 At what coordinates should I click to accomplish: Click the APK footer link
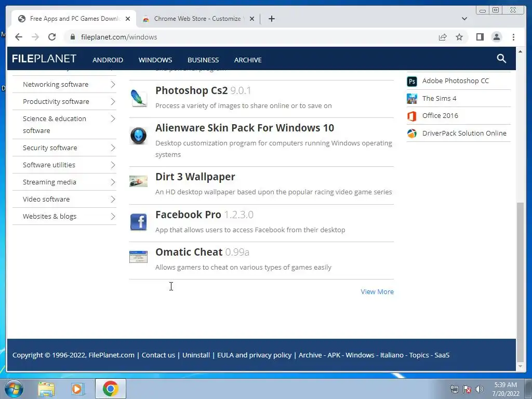[334, 355]
